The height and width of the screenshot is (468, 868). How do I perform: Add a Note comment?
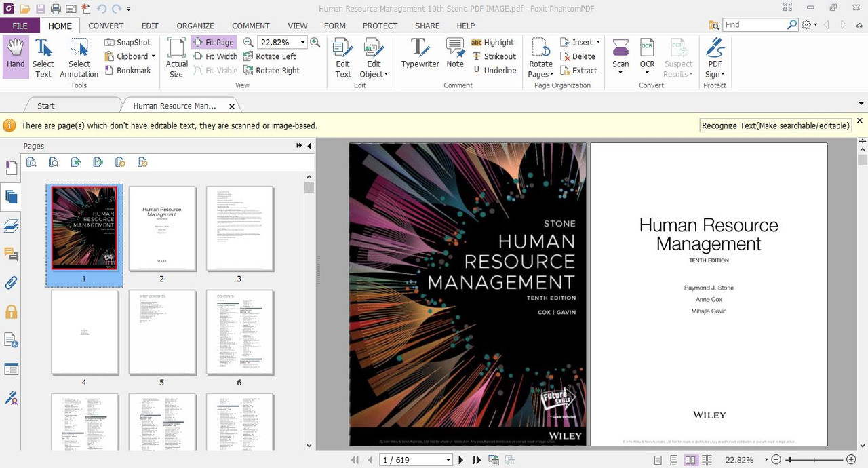pos(455,54)
